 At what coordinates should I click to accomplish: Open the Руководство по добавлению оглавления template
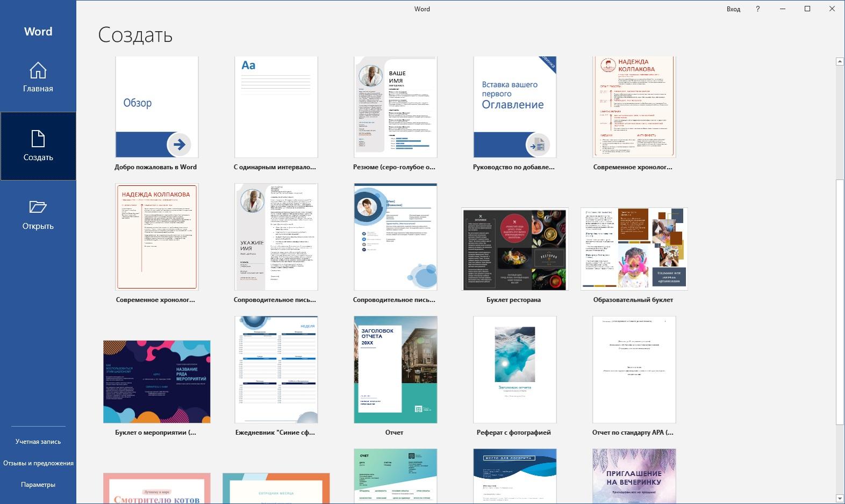click(x=515, y=107)
